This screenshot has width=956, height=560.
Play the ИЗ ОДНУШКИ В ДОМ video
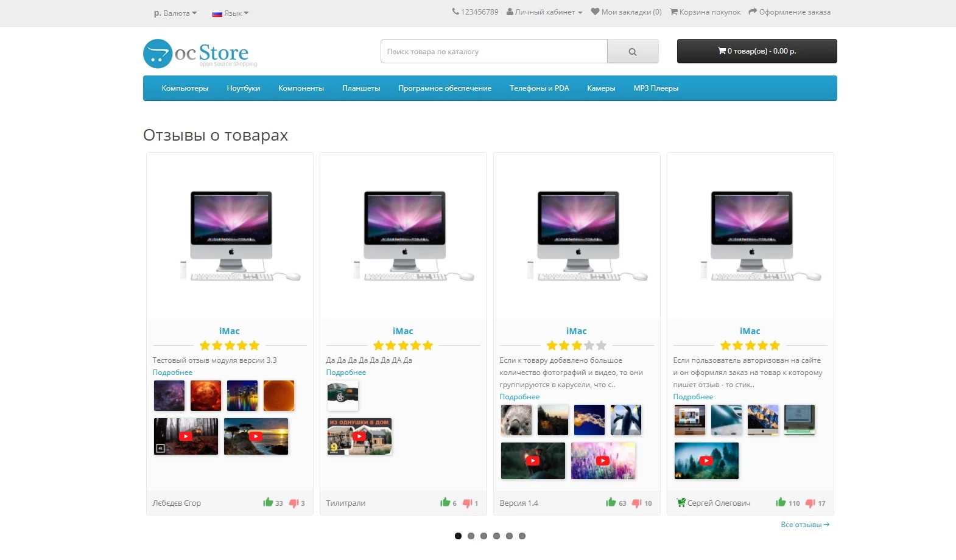pos(359,436)
